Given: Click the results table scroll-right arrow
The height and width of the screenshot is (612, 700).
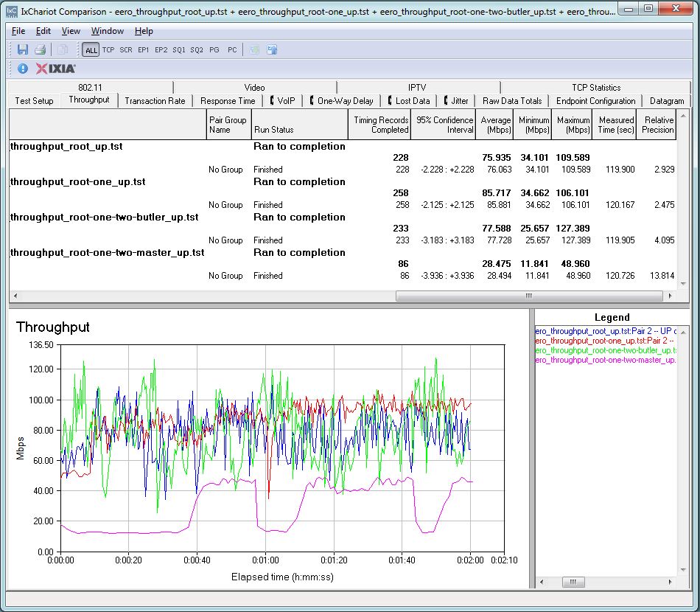Looking at the screenshot, I should coord(670,296).
